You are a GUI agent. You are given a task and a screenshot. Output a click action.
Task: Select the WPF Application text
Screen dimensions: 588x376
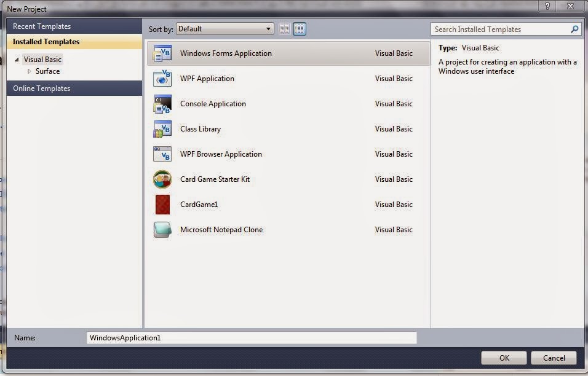[x=207, y=79]
